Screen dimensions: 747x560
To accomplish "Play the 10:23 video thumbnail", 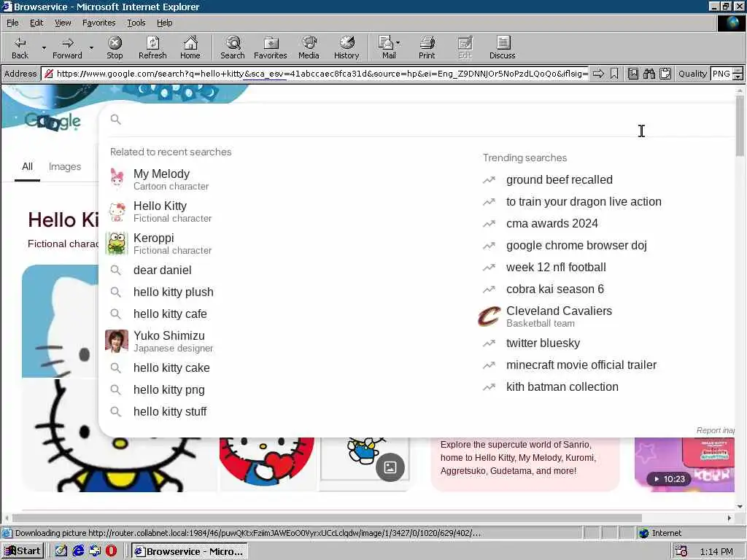I will pos(684,464).
